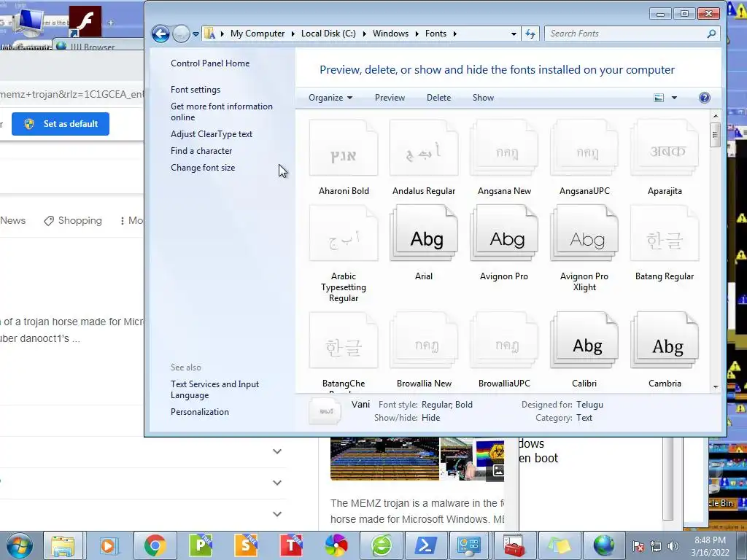Open the change view options dropdown arrow
747x560 pixels.
[674, 98]
